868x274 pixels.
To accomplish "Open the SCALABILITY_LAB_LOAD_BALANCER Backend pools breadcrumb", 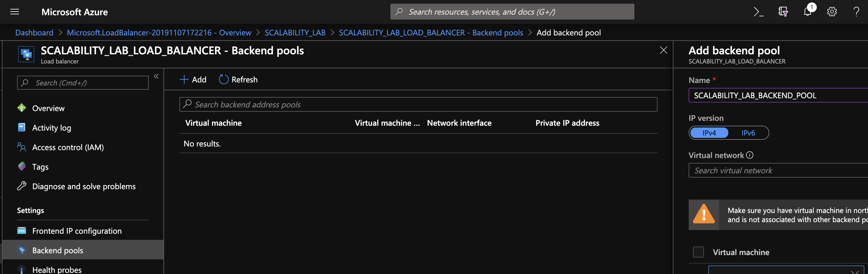I will pyautogui.click(x=431, y=33).
